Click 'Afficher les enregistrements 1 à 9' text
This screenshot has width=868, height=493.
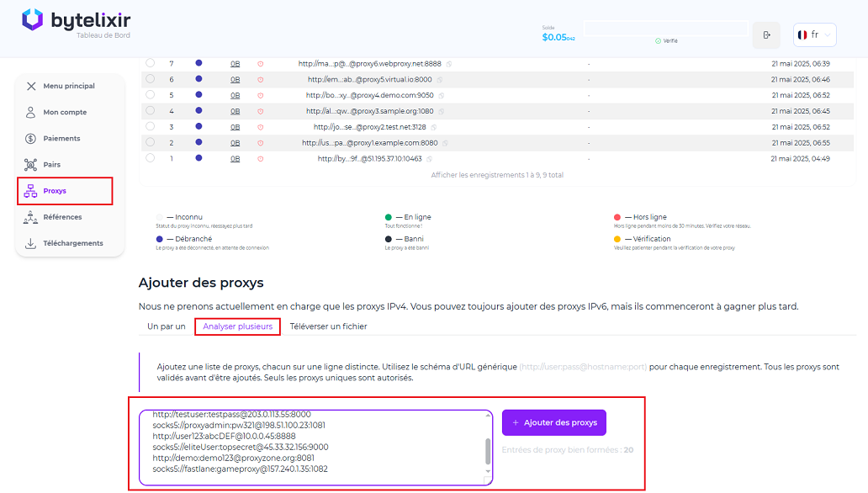pyautogui.click(x=497, y=175)
